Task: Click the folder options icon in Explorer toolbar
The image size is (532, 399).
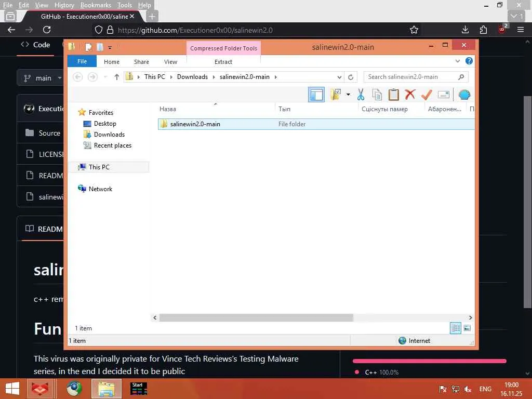Action: (x=336, y=95)
